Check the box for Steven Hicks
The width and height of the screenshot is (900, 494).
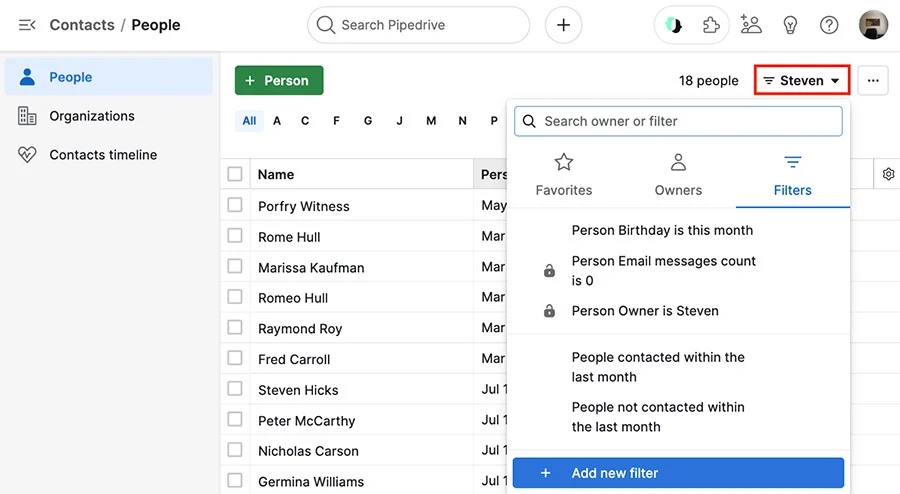click(x=235, y=388)
